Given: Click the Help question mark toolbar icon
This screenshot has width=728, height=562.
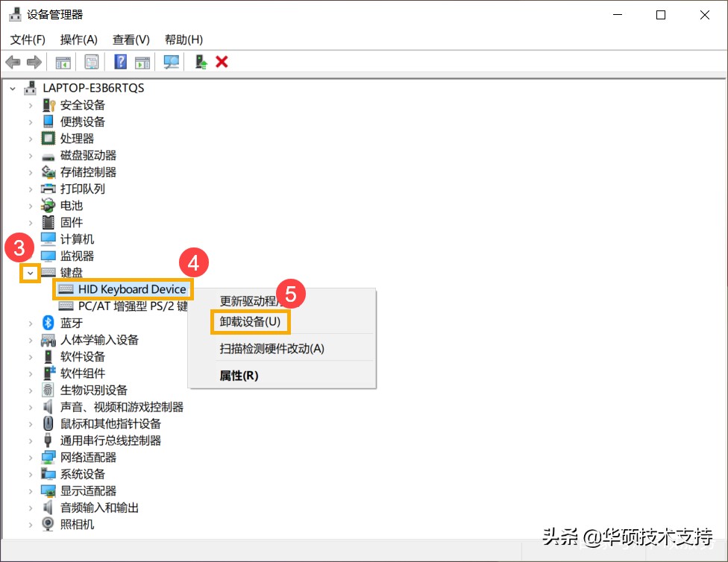Looking at the screenshot, I should pyautogui.click(x=120, y=62).
